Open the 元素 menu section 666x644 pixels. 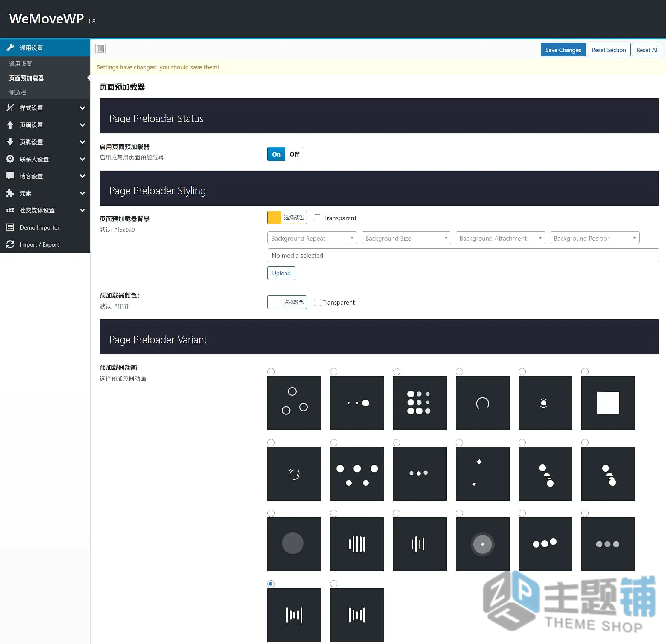tap(45, 193)
